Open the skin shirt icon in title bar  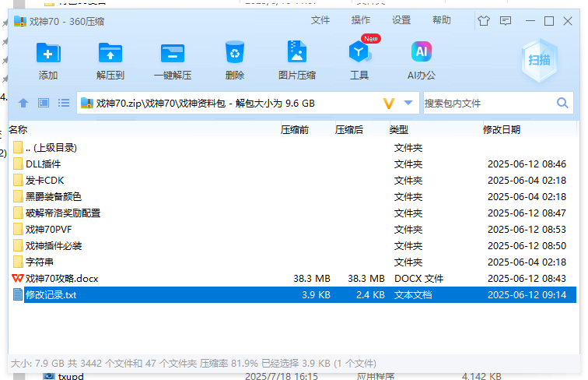(485, 21)
